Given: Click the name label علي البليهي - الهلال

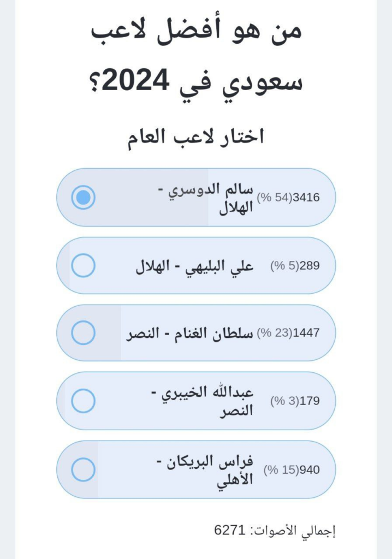Looking at the screenshot, I should pyautogui.click(x=194, y=266).
